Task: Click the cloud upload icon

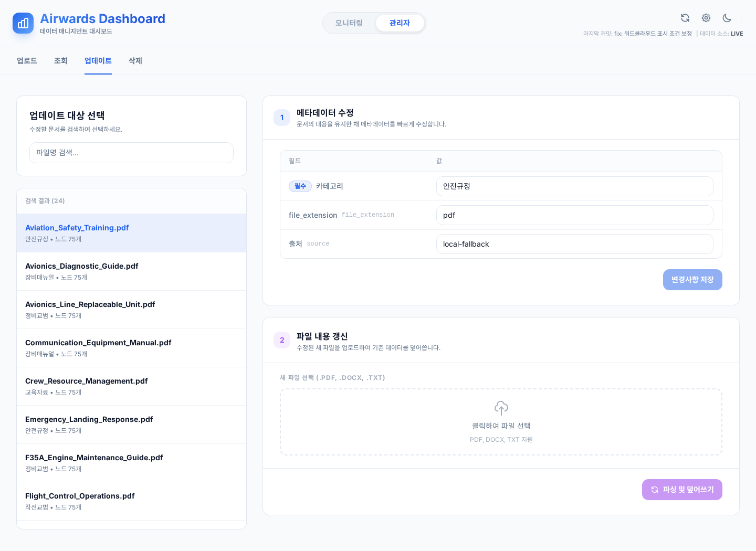Action: (501, 408)
